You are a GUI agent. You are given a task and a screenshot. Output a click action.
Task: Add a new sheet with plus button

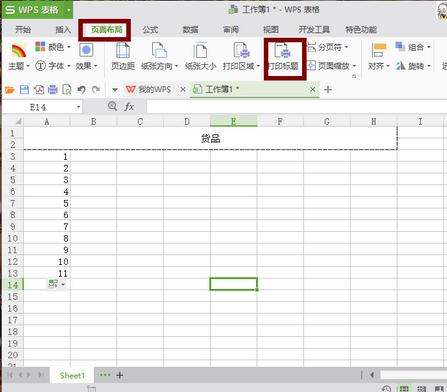pyautogui.click(x=120, y=376)
